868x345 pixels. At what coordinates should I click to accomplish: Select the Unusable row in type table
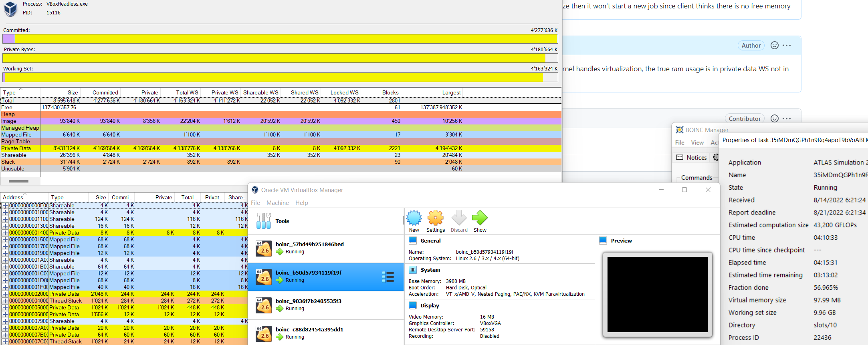[x=281, y=168]
